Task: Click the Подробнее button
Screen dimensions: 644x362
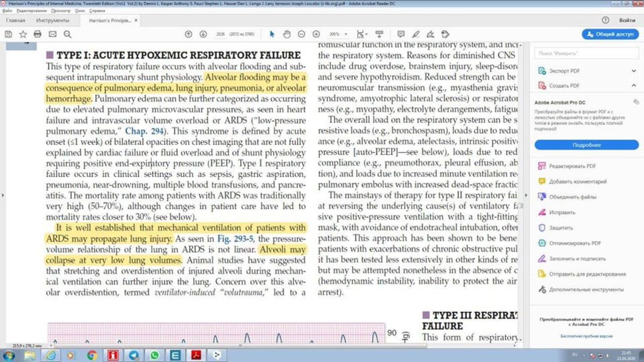Action: (x=586, y=145)
